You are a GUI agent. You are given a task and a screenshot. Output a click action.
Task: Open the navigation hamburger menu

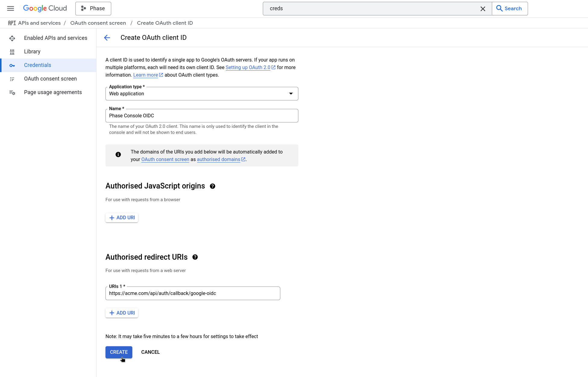(10, 8)
